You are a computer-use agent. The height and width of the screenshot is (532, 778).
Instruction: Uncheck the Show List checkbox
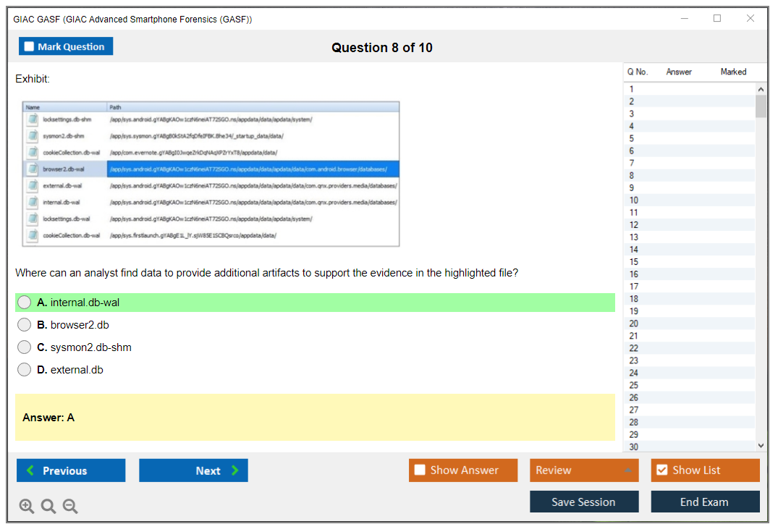click(x=661, y=470)
